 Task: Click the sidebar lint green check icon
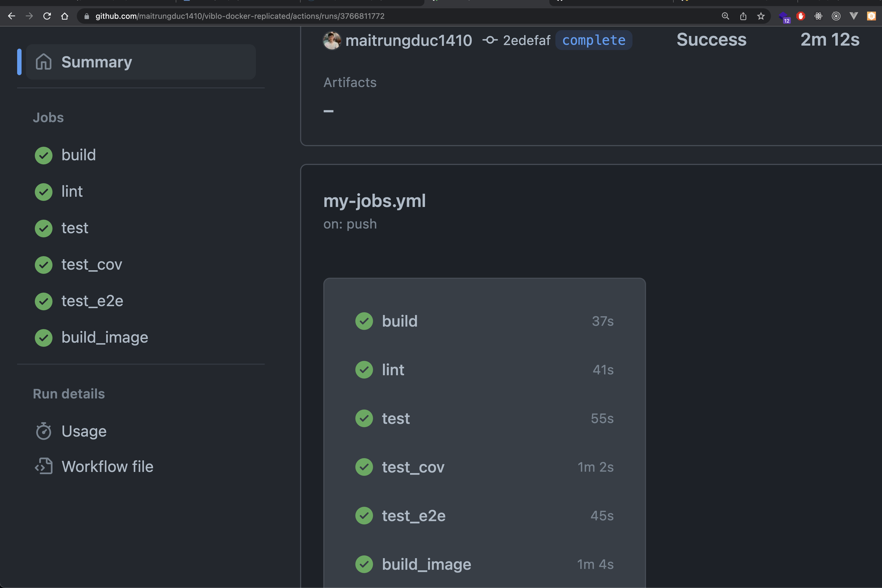point(43,192)
